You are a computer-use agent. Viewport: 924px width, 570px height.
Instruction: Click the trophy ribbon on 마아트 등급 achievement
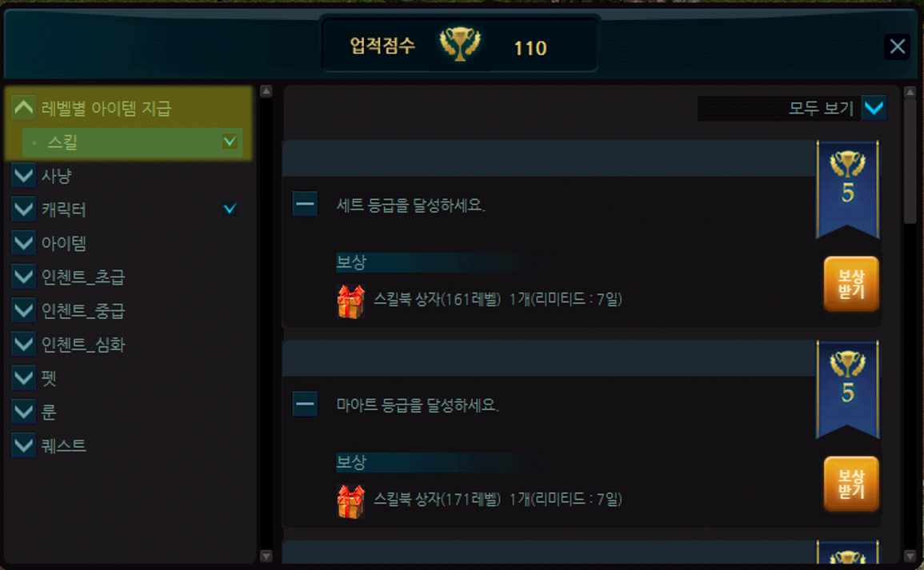[x=847, y=389]
